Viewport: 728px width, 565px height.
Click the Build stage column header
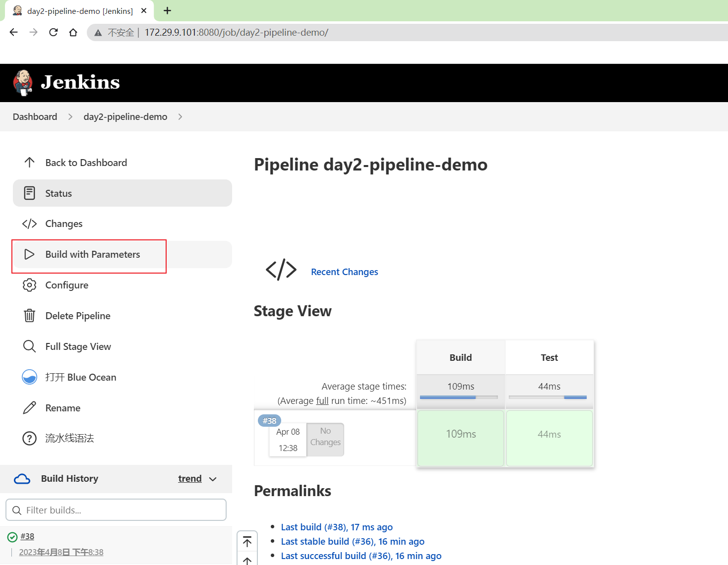pyautogui.click(x=461, y=357)
